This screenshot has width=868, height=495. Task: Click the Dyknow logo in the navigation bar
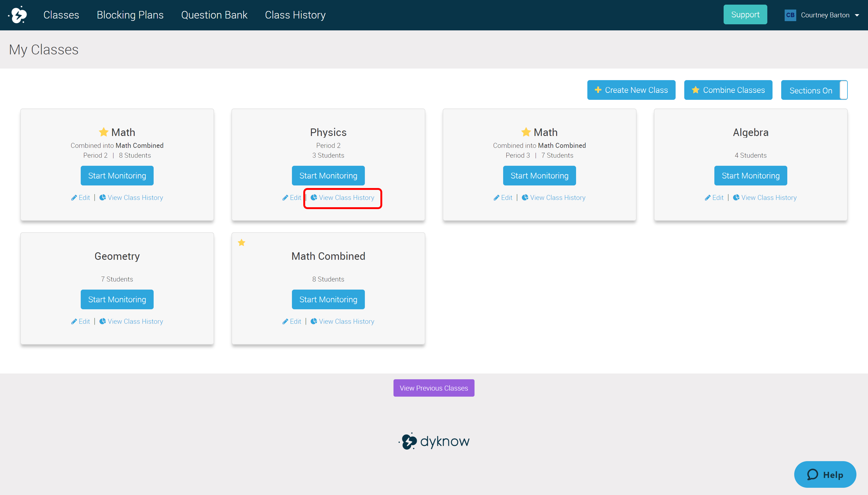point(18,15)
